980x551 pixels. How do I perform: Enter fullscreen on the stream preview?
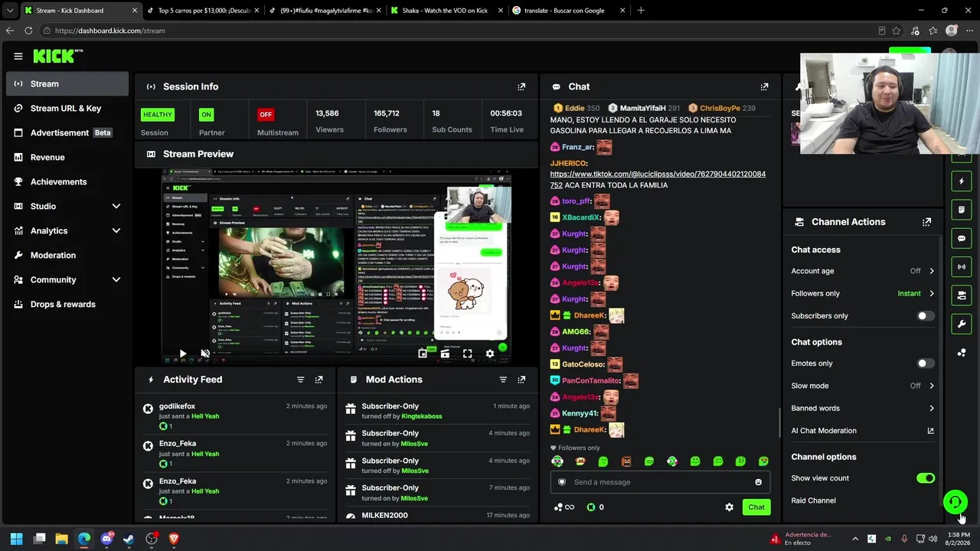point(467,354)
